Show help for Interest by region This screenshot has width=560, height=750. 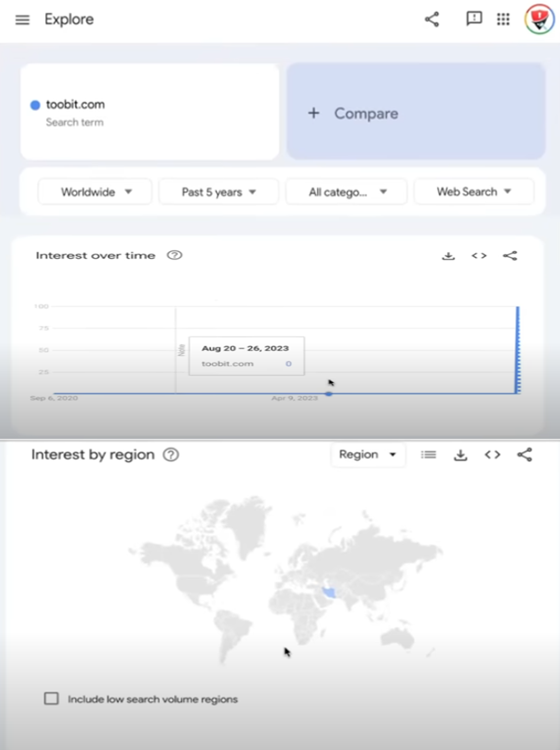(x=171, y=455)
